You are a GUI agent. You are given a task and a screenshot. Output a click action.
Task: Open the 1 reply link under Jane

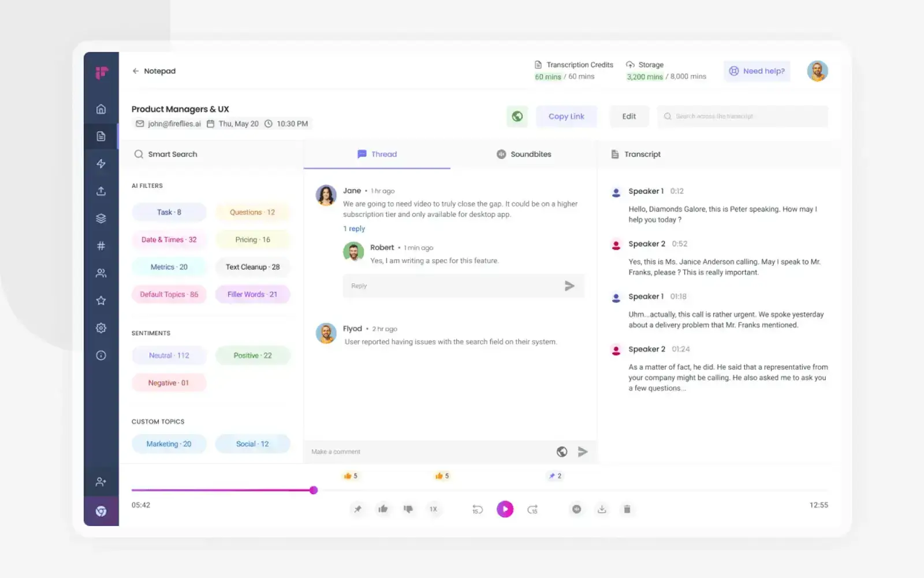354,229
